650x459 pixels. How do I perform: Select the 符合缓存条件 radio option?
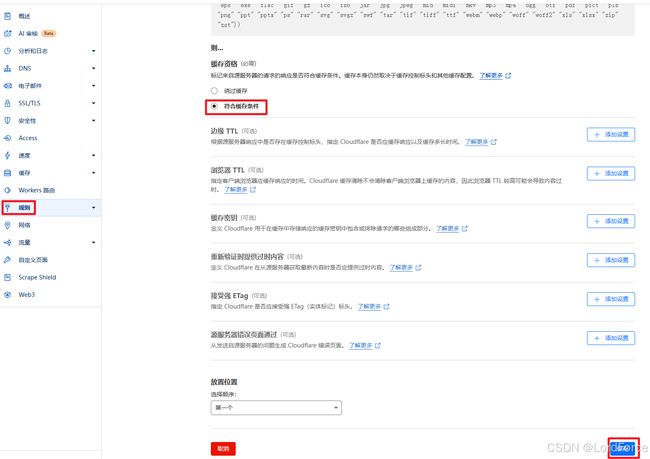coord(214,107)
